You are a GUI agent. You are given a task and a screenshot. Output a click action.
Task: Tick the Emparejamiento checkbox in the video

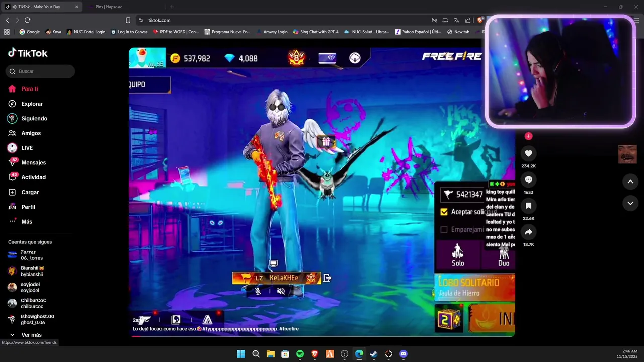point(444,230)
